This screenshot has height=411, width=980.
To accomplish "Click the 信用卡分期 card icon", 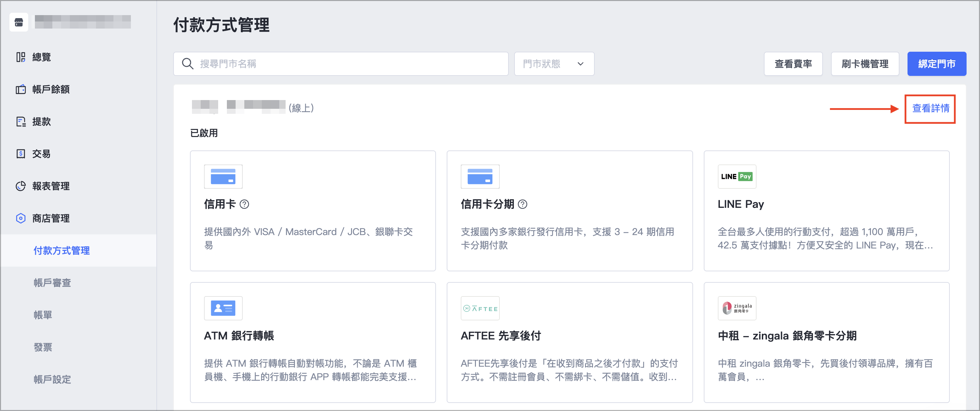I will (x=480, y=177).
